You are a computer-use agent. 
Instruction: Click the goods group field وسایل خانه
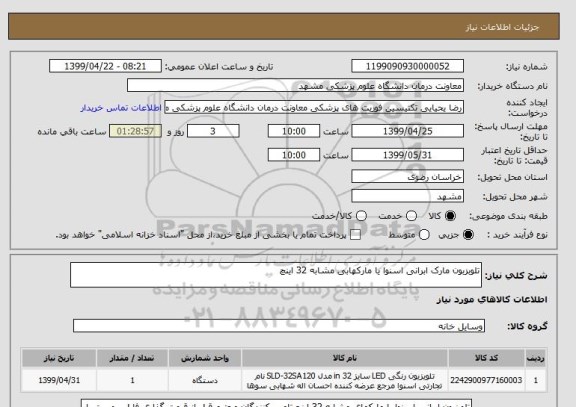point(279,326)
